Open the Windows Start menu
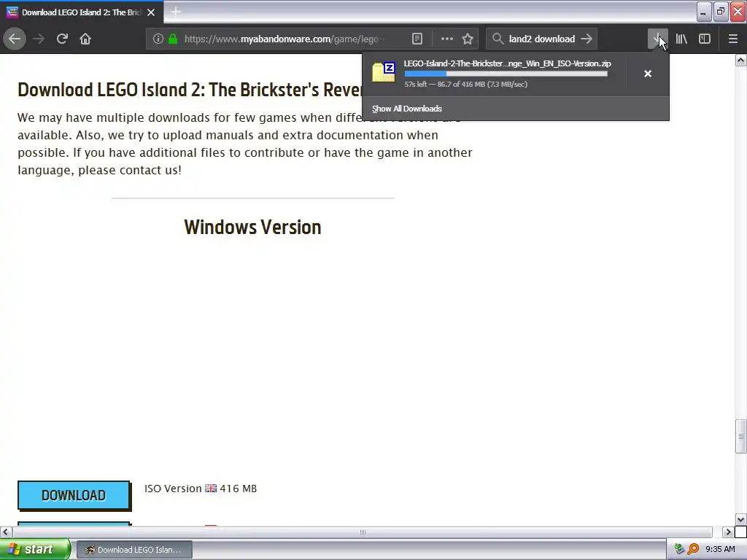The height and width of the screenshot is (560, 747). (x=35, y=550)
